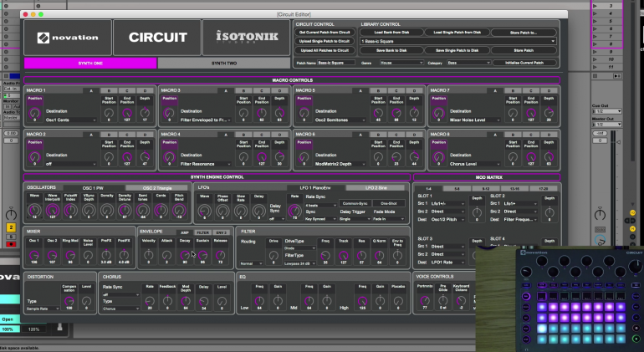Click the EQ High Freq knob
Image resolution: width=644 pixels, height=352 pixels.
tap(362, 301)
